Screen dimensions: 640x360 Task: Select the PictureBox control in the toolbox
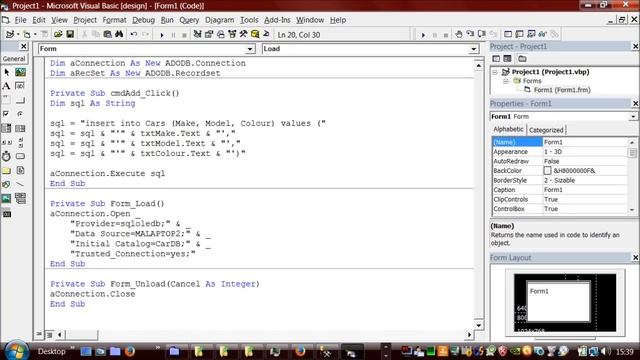pyautogui.click(x=20, y=72)
